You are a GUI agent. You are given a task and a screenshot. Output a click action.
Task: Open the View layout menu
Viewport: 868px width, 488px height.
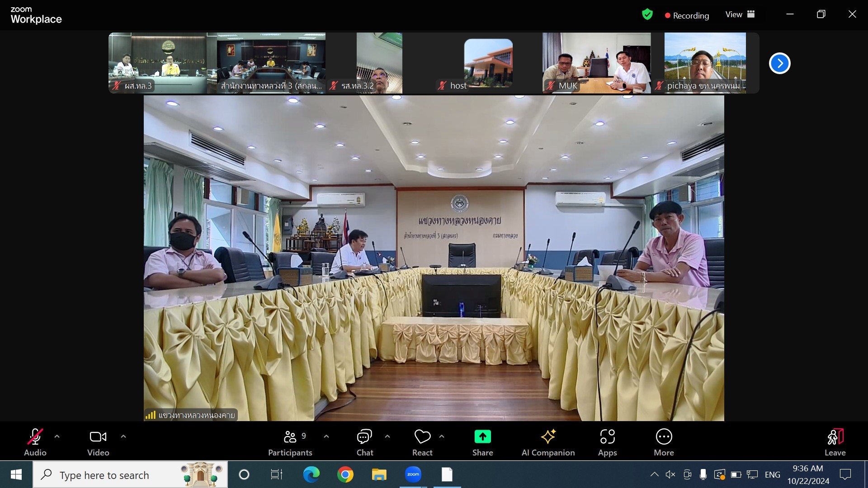[x=740, y=14]
